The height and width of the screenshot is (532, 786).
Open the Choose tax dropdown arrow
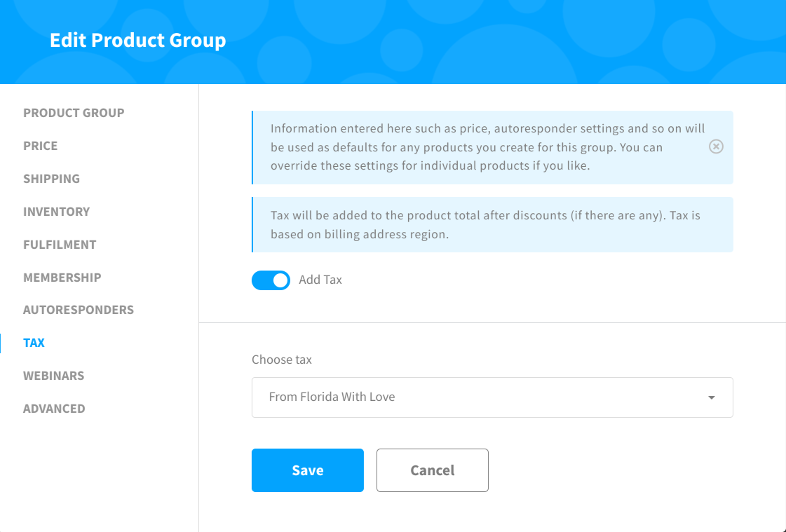(x=711, y=397)
